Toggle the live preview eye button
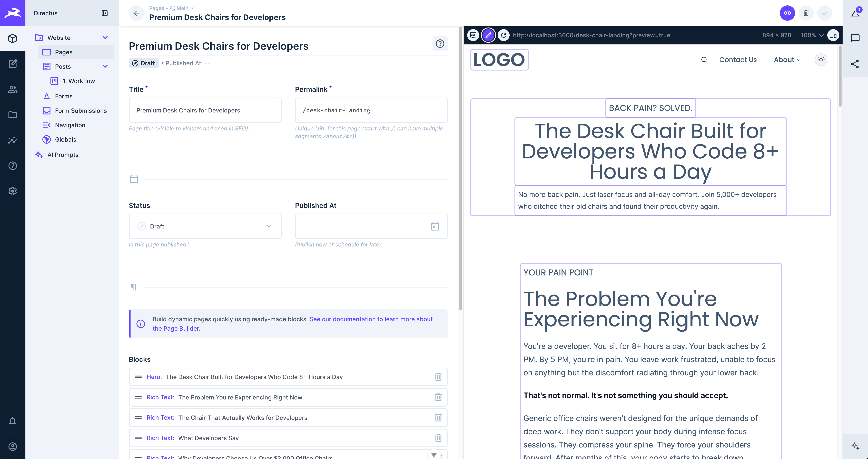Image resolution: width=868 pixels, height=459 pixels. [787, 13]
